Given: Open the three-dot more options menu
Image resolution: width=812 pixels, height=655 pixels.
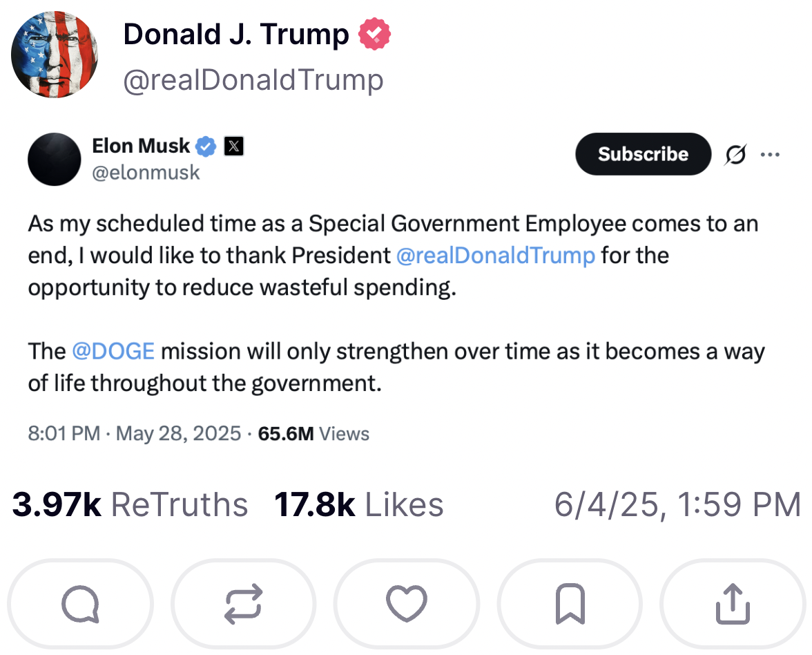Looking at the screenshot, I should [770, 155].
